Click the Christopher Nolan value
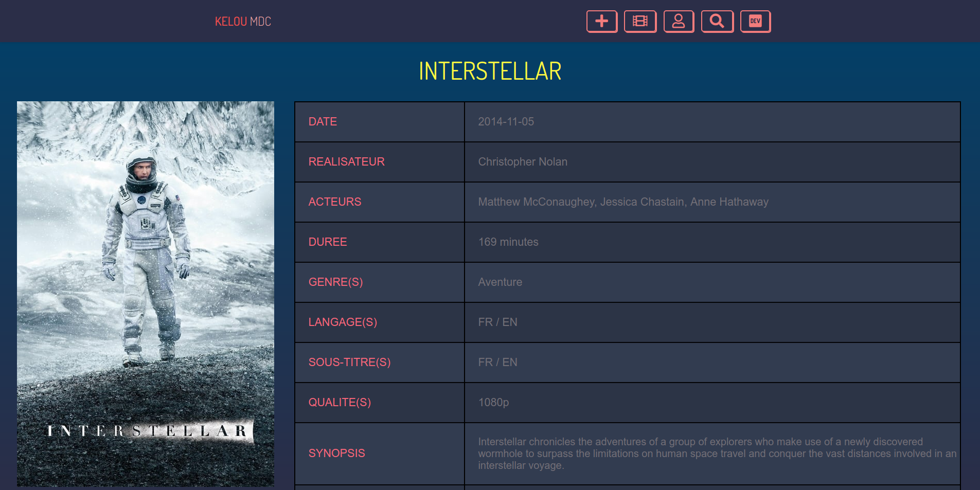 (x=523, y=162)
